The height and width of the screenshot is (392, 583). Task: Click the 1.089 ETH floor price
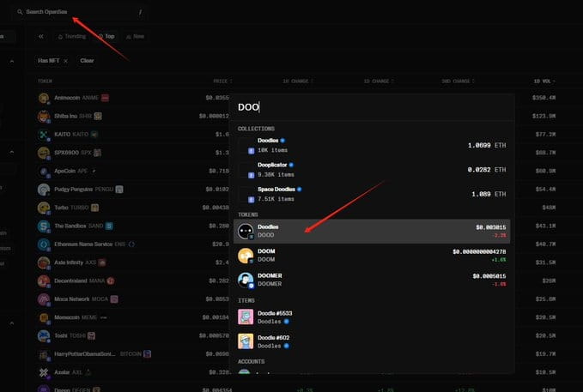point(489,195)
